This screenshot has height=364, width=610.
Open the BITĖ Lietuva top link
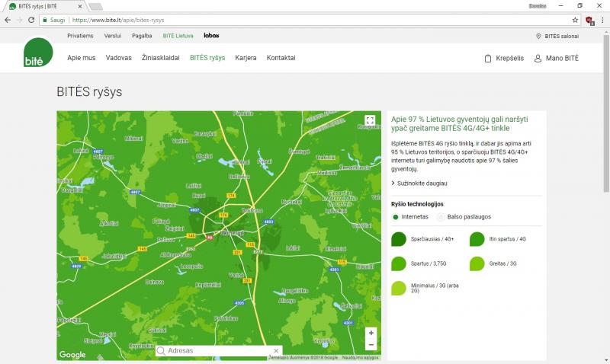[x=178, y=36]
